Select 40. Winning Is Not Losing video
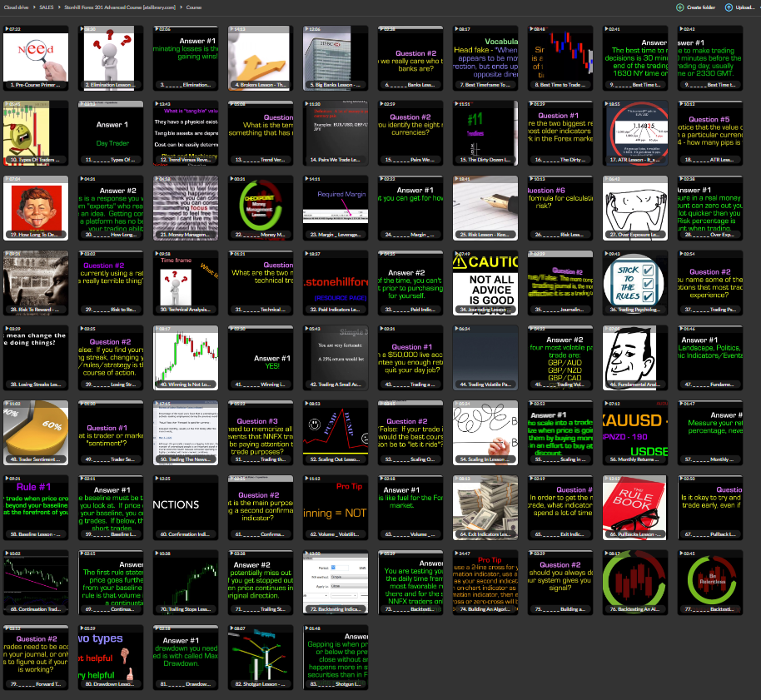This screenshot has height=700, width=761. (183, 356)
